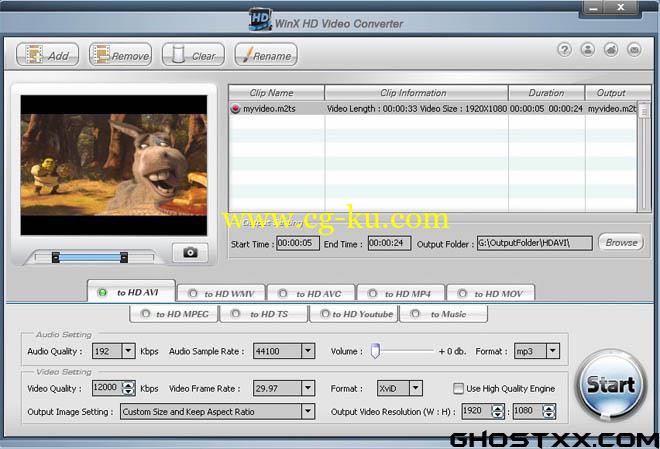Click the video preview thumbnail
Image resolution: width=660 pixels, height=449 pixels.
[114, 165]
